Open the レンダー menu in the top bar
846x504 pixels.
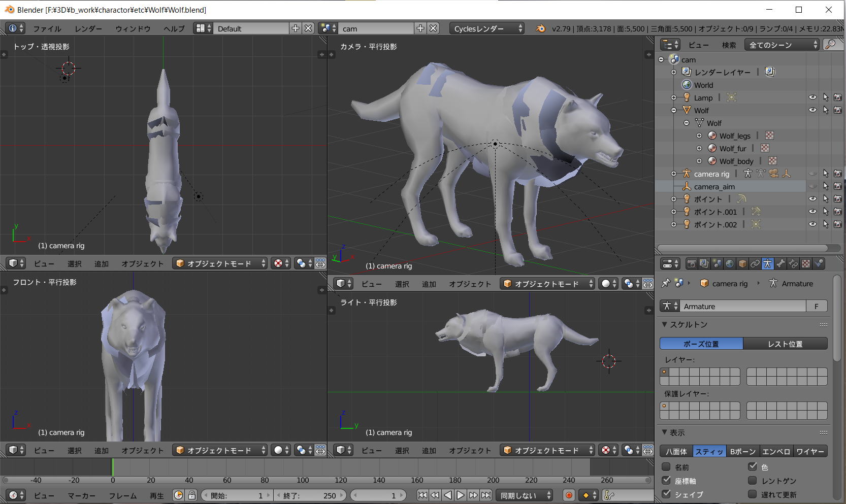point(88,28)
